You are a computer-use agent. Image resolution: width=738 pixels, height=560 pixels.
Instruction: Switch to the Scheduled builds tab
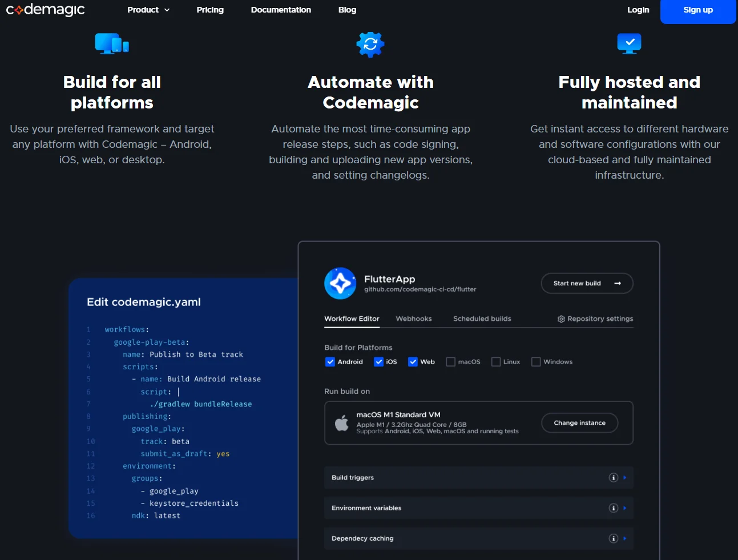pyautogui.click(x=482, y=319)
